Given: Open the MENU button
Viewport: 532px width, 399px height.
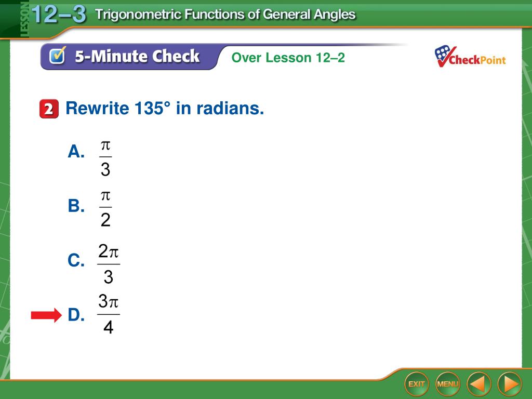Looking at the screenshot, I should point(447,384).
